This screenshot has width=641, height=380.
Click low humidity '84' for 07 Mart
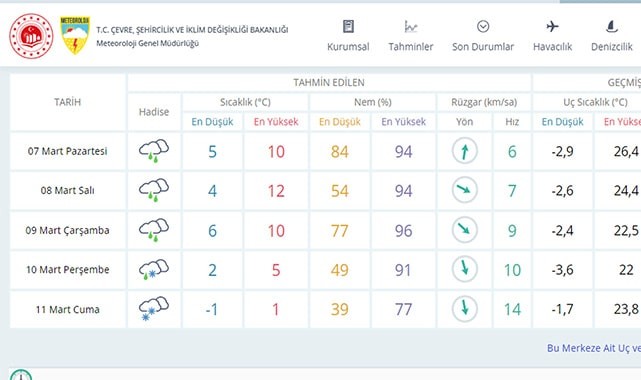coord(340,152)
